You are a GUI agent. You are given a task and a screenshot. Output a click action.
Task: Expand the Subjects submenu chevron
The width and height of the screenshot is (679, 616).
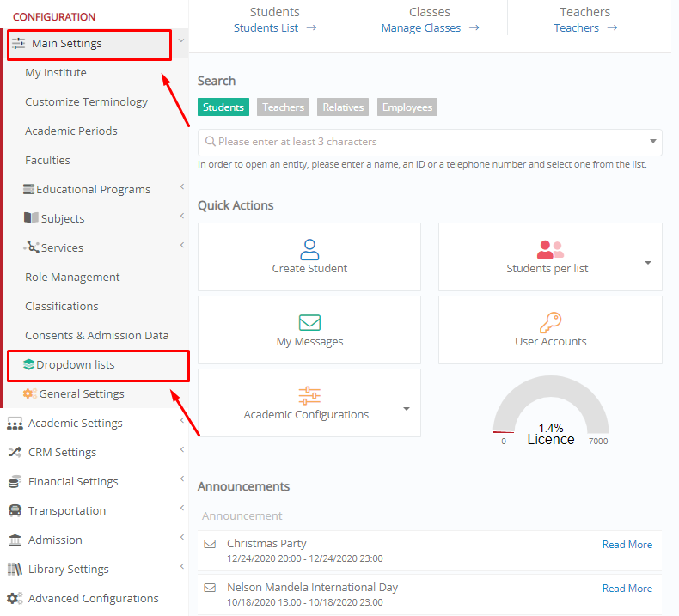click(182, 216)
